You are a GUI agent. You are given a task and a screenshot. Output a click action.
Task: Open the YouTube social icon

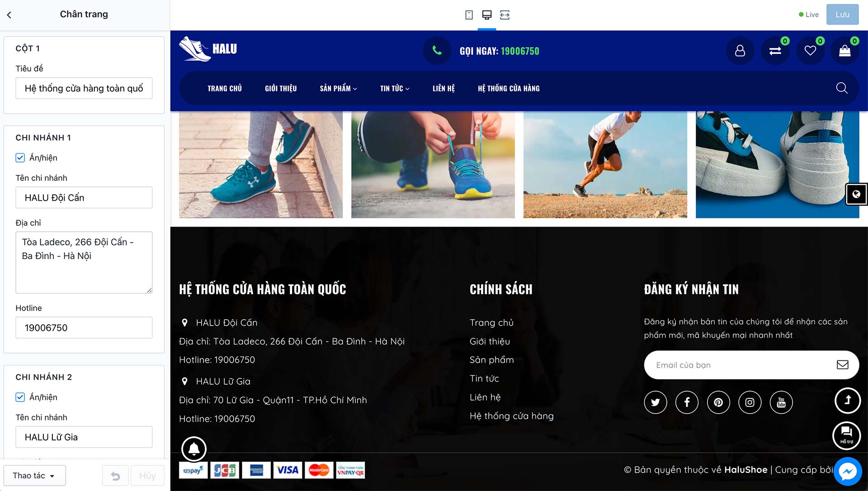781,402
